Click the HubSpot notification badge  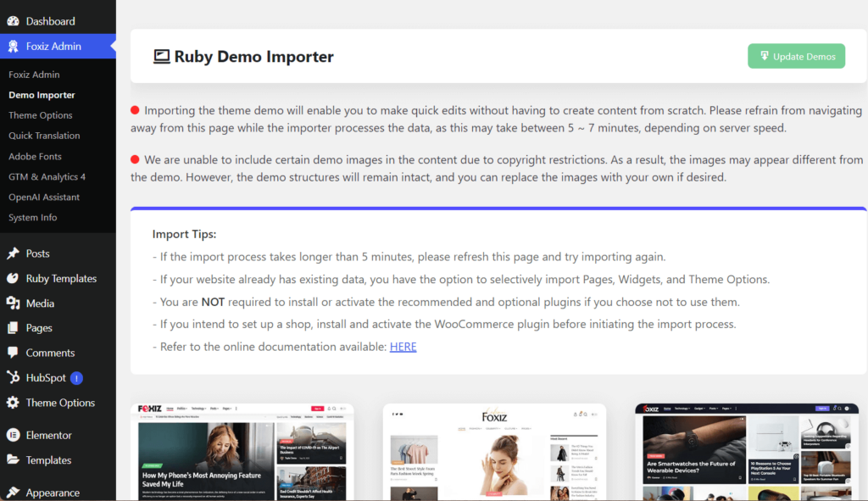tap(76, 378)
